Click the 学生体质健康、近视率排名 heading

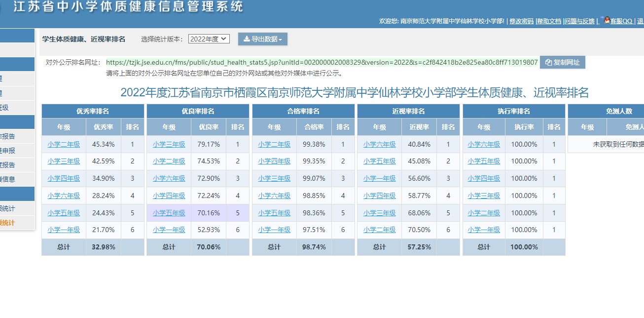coord(84,39)
